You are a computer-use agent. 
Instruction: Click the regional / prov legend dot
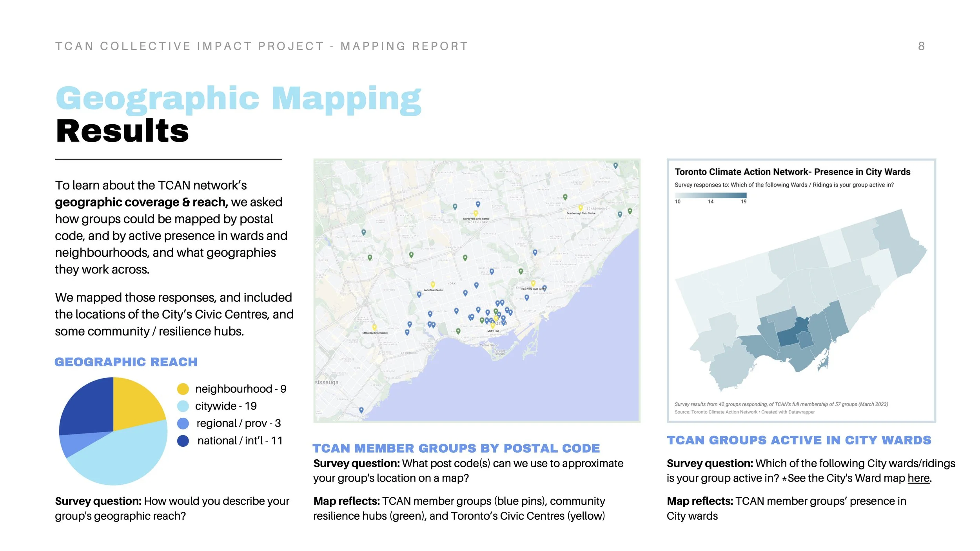183,423
